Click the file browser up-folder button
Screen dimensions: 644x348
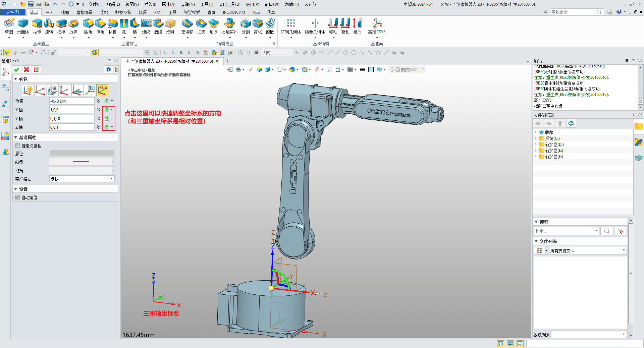[x=560, y=123]
